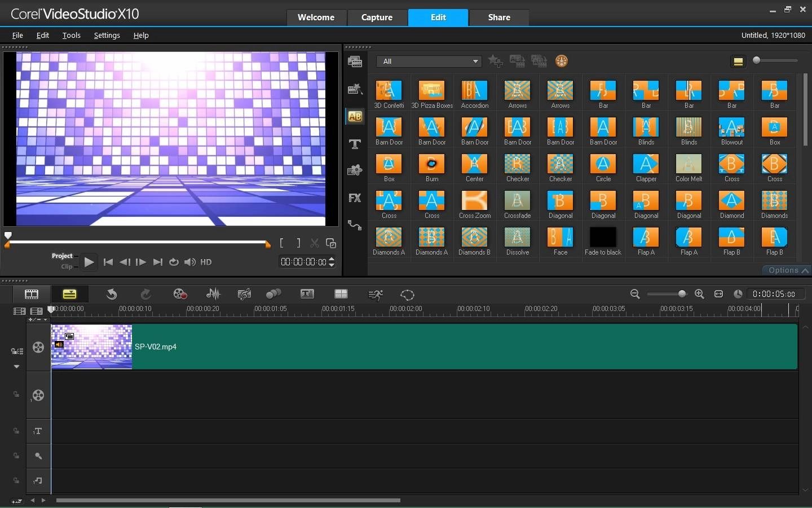Click the Add to Favorites star icon
This screenshot has width=812, height=508.
pyautogui.click(x=495, y=61)
